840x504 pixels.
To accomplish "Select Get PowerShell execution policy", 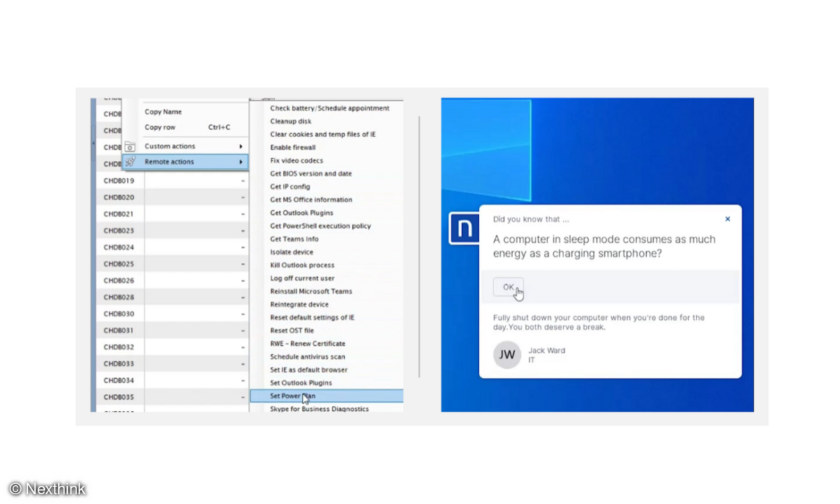I will coord(321,226).
